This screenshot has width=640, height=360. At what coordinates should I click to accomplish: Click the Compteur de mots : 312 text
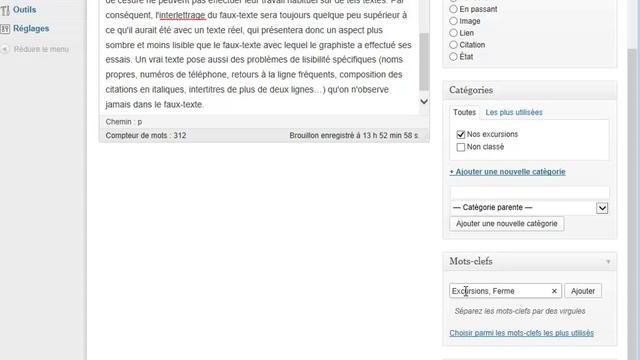point(146,136)
